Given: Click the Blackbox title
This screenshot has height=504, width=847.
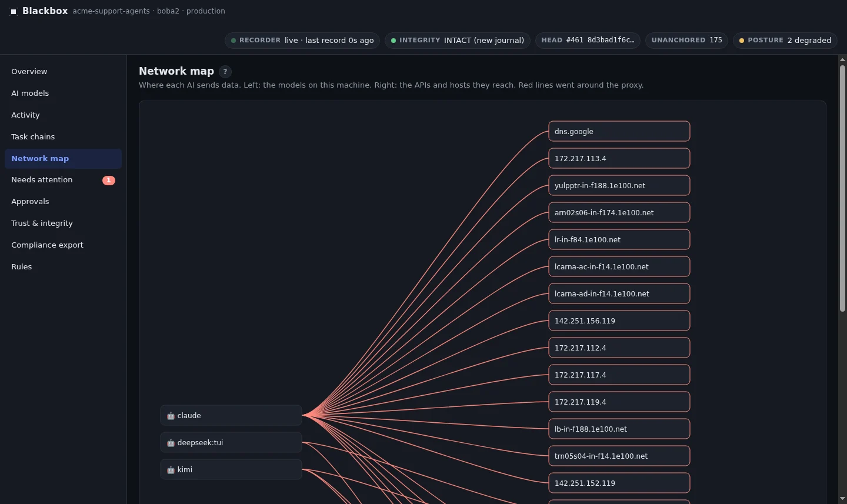Looking at the screenshot, I should 45,11.
